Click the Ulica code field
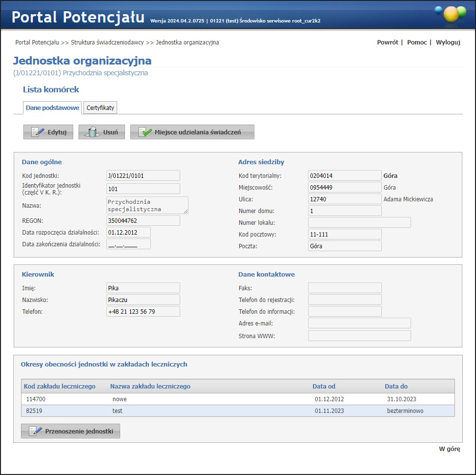 click(345, 199)
